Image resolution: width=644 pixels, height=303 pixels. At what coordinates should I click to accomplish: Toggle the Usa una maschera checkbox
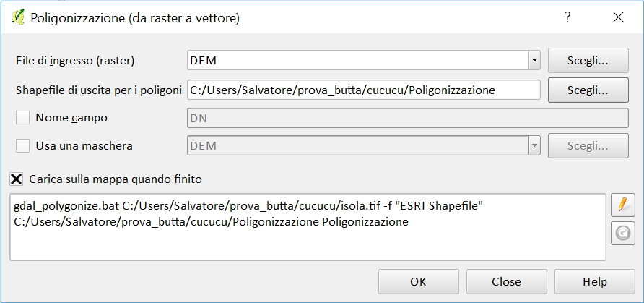pos(23,145)
